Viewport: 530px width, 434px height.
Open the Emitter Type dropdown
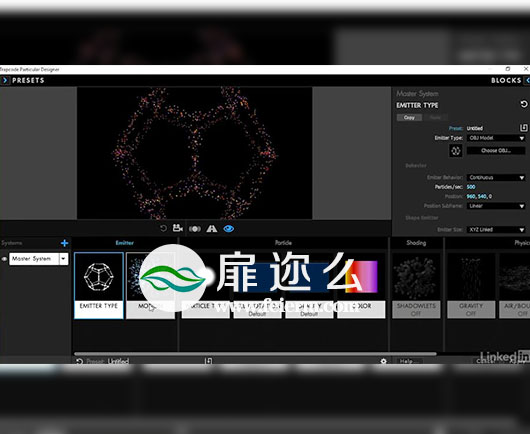[x=496, y=138]
